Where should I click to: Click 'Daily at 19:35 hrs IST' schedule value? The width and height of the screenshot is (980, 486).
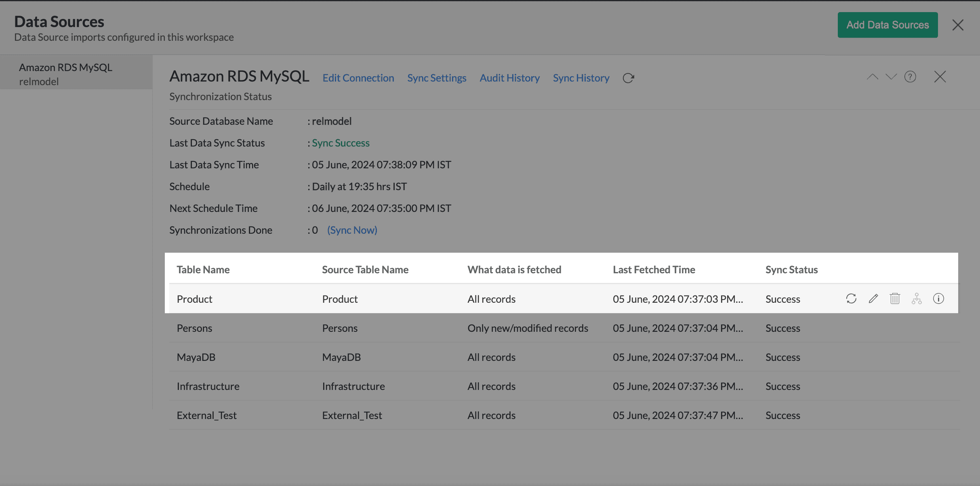[360, 186]
